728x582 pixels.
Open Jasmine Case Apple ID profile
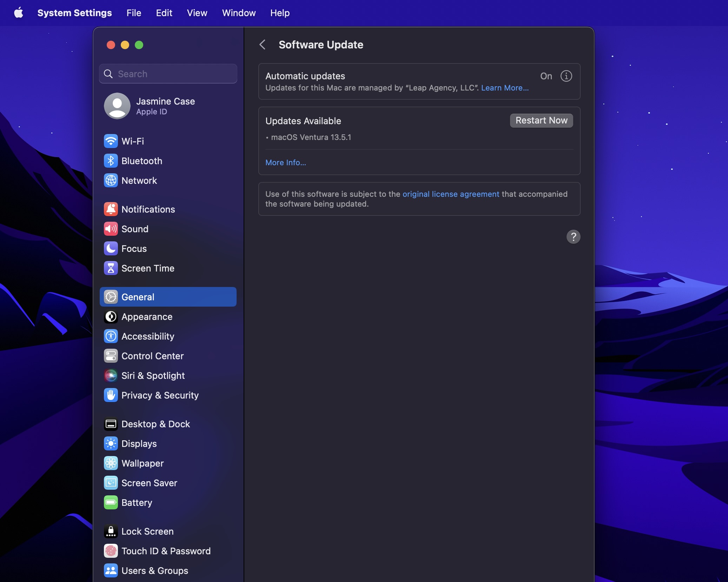click(x=165, y=106)
